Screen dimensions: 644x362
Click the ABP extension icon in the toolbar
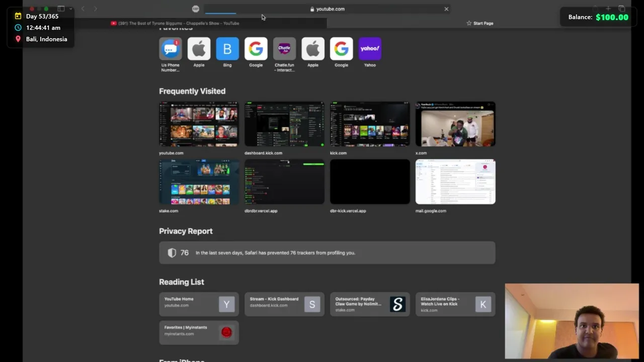pyautogui.click(x=196, y=9)
